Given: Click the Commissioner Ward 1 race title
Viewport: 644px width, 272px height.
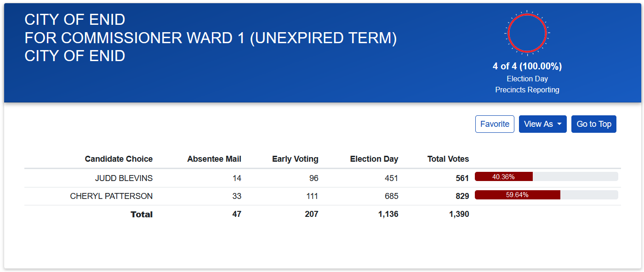Looking at the screenshot, I should tap(211, 38).
